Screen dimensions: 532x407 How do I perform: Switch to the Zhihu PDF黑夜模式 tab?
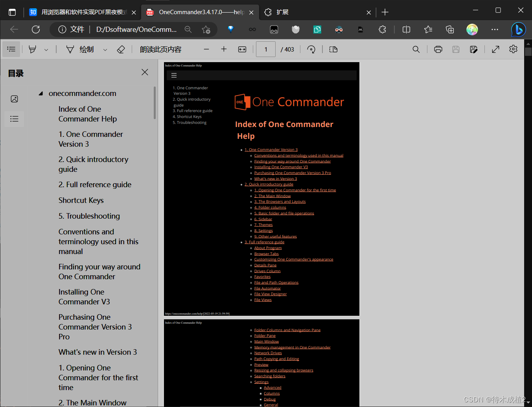pyautogui.click(x=83, y=12)
